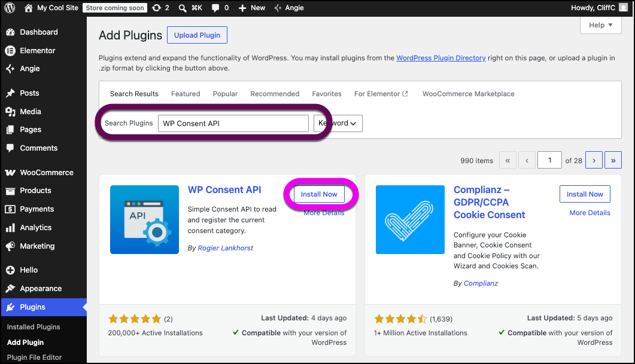Open the For Elementor external tab

coord(381,94)
